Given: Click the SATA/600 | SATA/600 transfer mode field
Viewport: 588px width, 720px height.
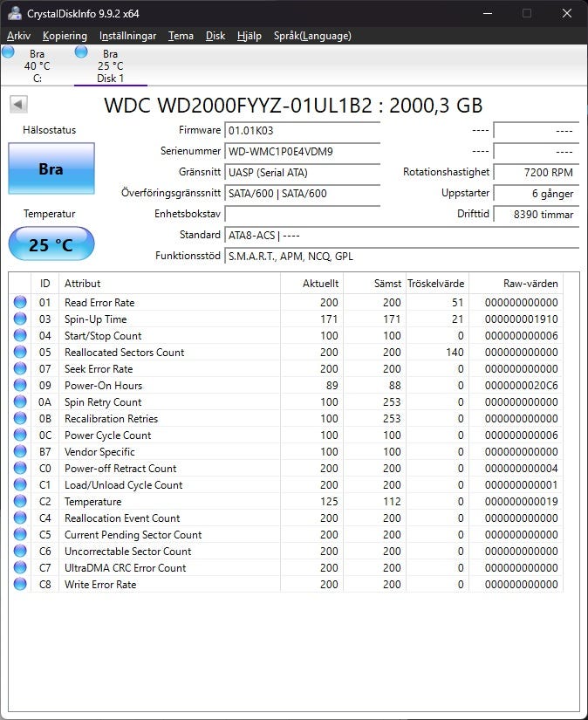Looking at the screenshot, I should tap(302, 194).
